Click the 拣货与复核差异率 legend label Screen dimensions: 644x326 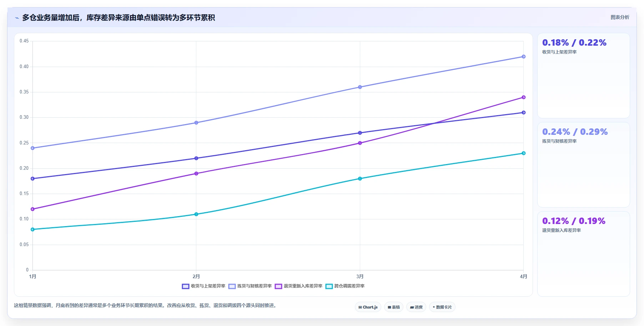(x=255, y=286)
